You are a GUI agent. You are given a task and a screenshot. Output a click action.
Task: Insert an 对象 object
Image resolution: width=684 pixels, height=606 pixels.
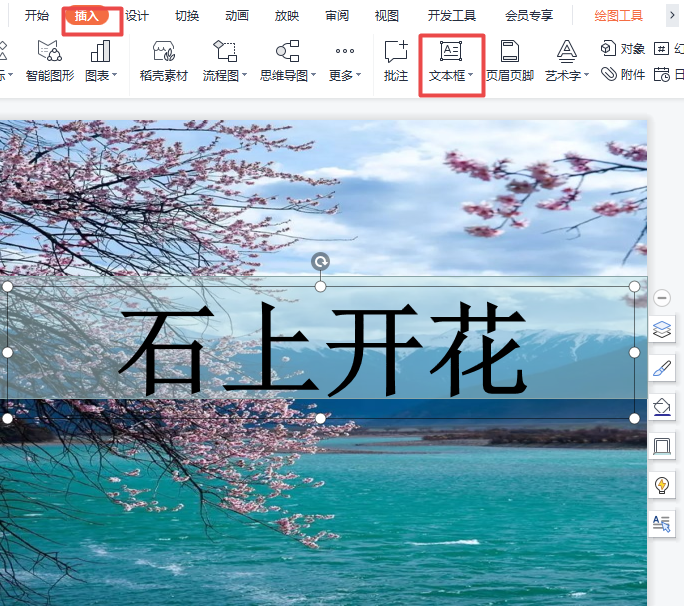point(622,48)
